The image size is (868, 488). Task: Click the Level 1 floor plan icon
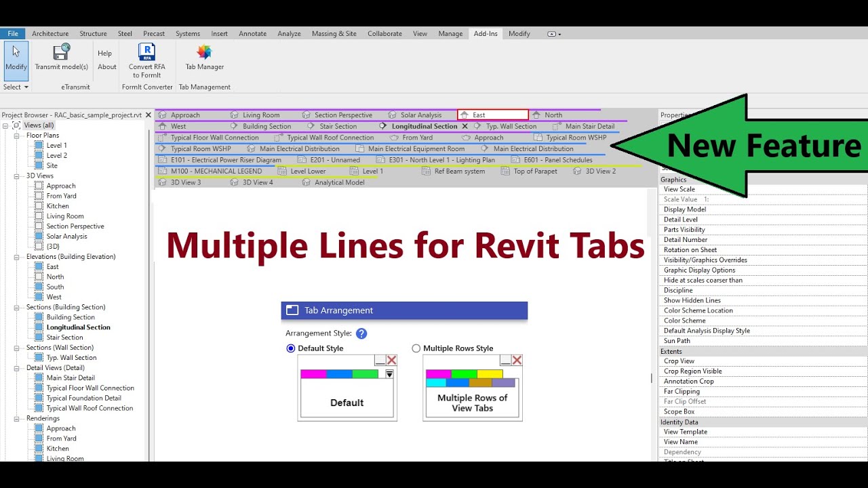point(39,145)
